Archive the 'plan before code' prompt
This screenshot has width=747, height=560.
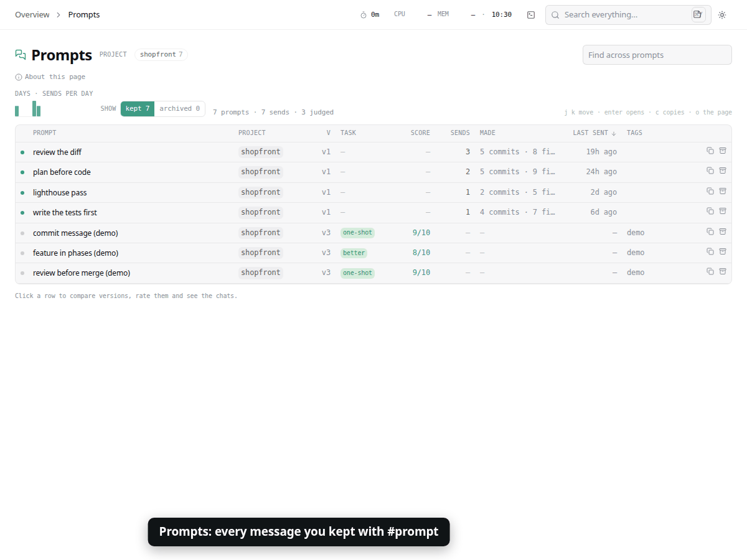click(x=723, y=170)
